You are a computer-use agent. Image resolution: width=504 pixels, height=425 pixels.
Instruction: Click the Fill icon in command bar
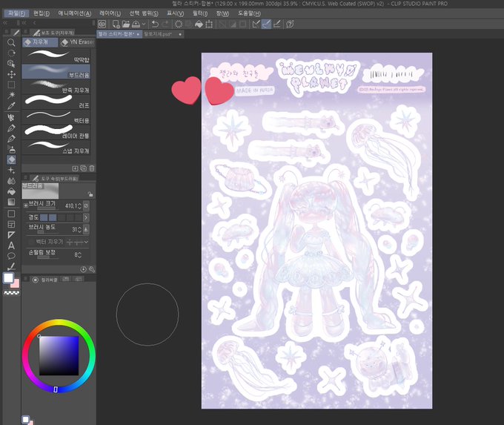coord(199,24)
